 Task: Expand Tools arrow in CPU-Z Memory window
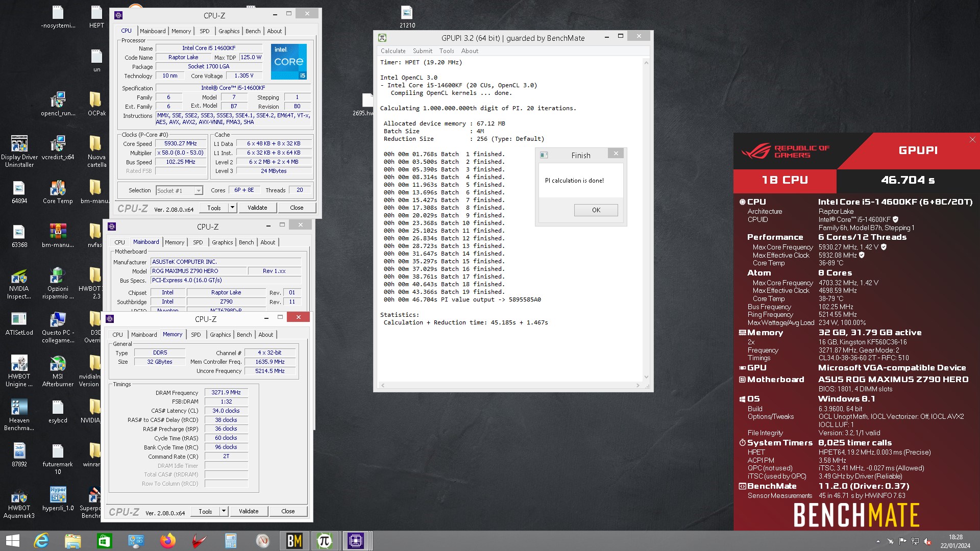(224, 511)
